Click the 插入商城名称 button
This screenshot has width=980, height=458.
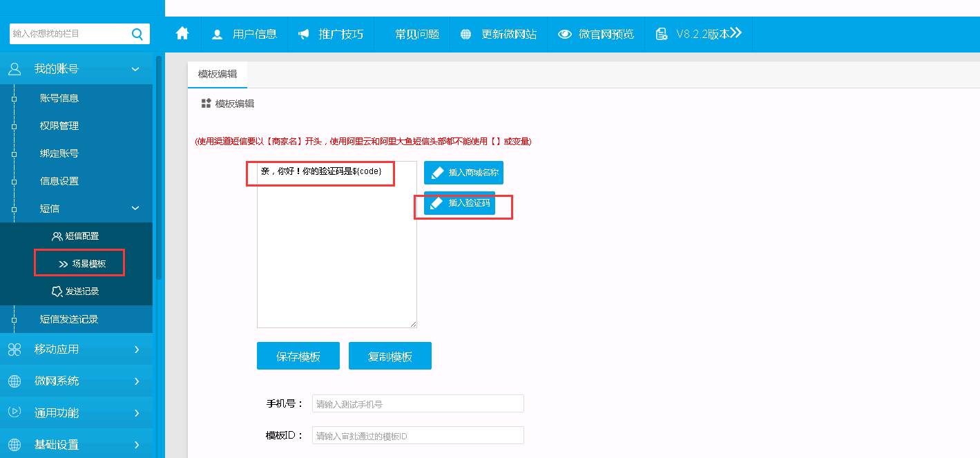tap(463, 173)
